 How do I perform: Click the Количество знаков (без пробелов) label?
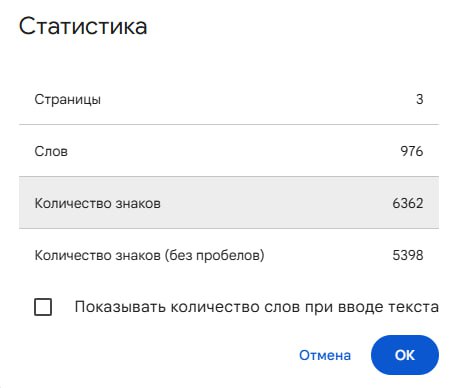point(149,255)
